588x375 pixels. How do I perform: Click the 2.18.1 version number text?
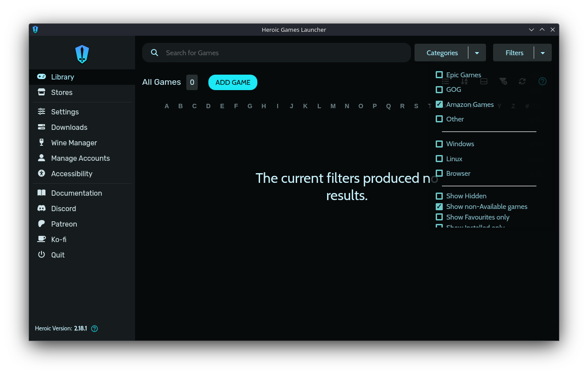80,329
